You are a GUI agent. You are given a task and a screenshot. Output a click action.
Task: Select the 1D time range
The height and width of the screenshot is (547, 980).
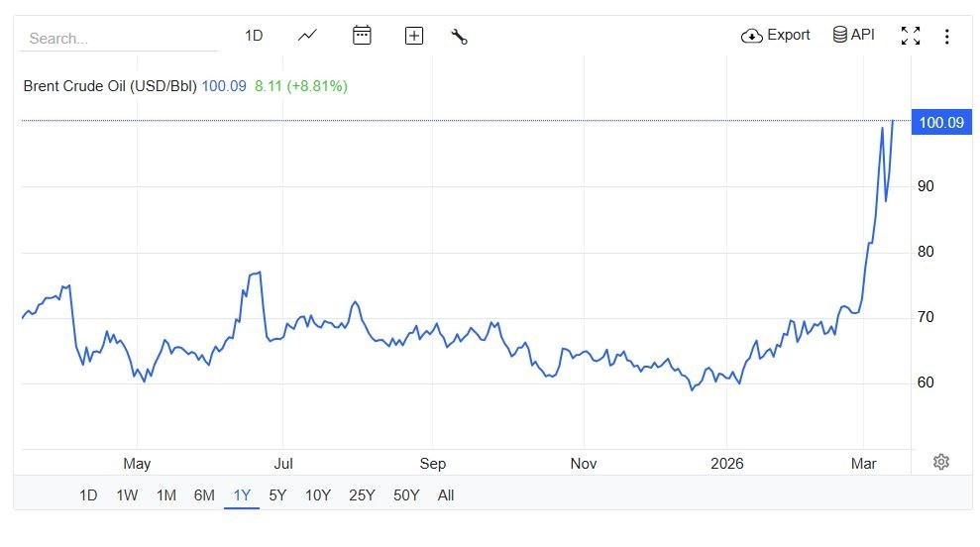point(88,495)
